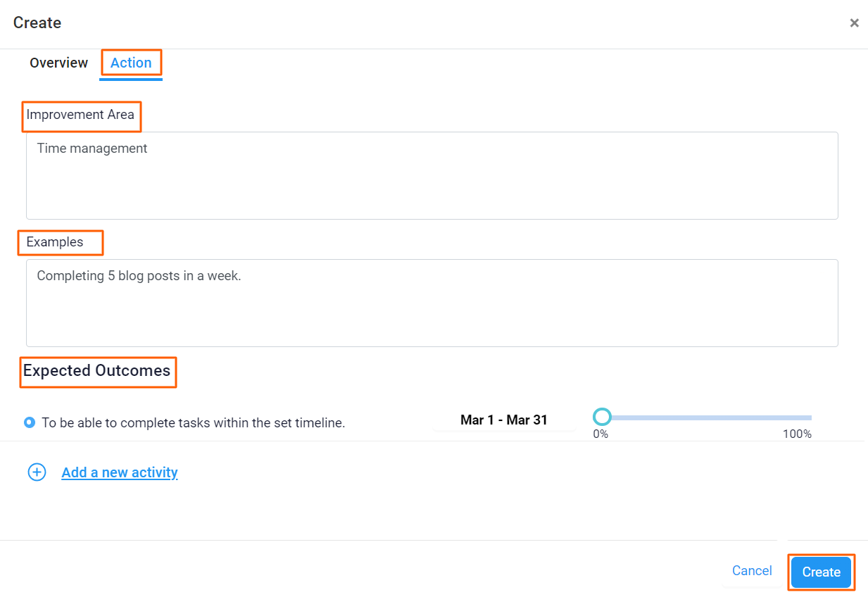Click the 0% label under the slider

pyautogui.click(x=600, y=434)
